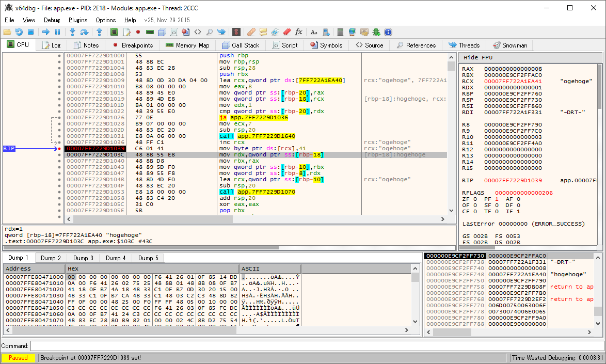Open the calculator toolbar icon

tap(341, 32)
